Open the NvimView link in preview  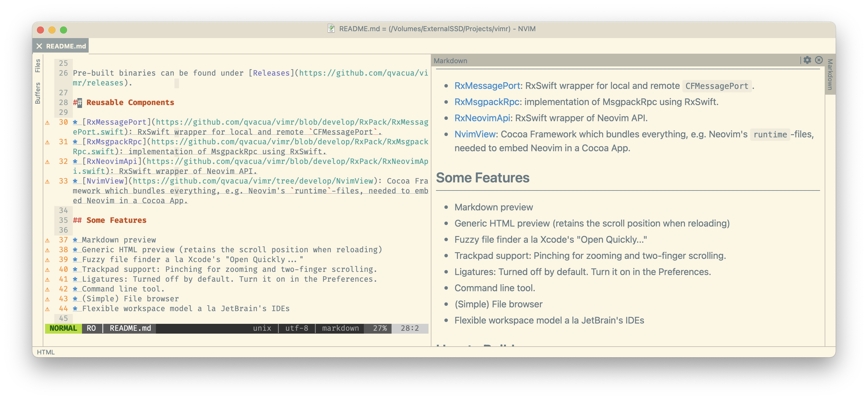pos(474,134)
